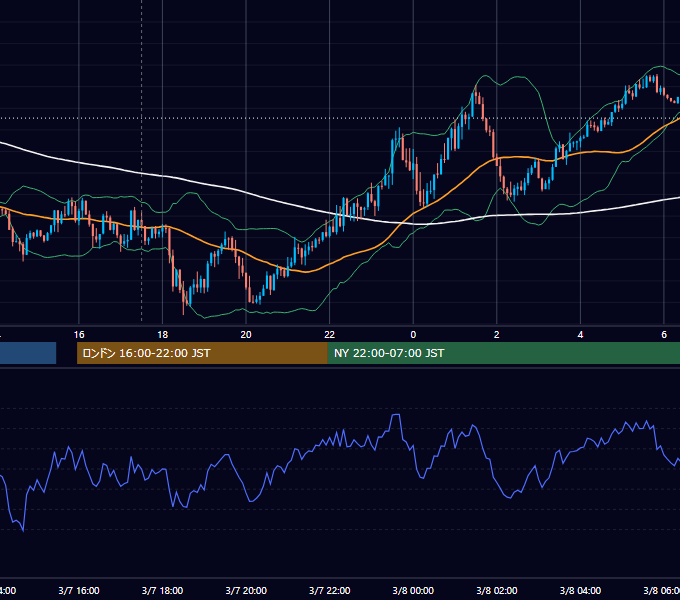This screenshot has height=600, width=680.
Task: Click the blue session bar before London
Action: pos(28,353)
